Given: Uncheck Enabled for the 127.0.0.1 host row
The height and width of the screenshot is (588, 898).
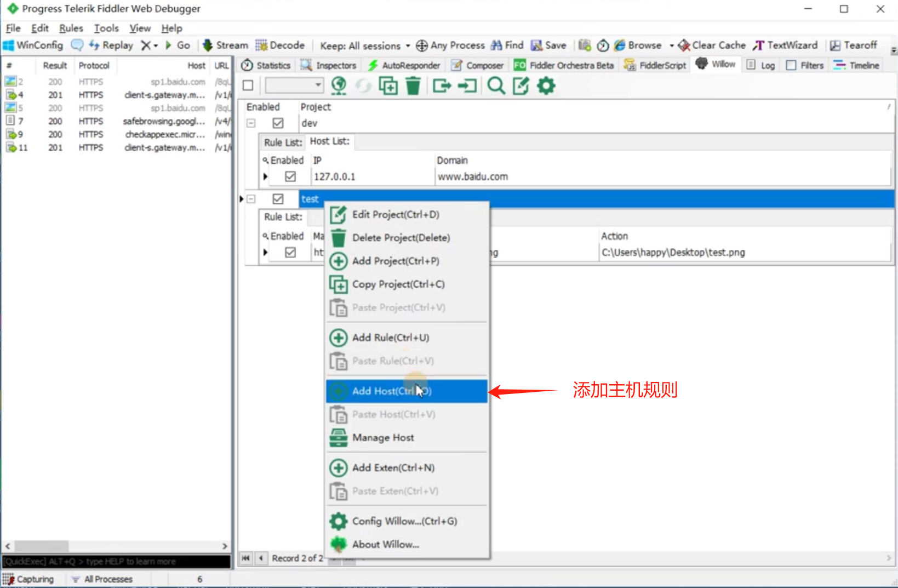Looking at the screenshot, I should [x=290, y=176].
